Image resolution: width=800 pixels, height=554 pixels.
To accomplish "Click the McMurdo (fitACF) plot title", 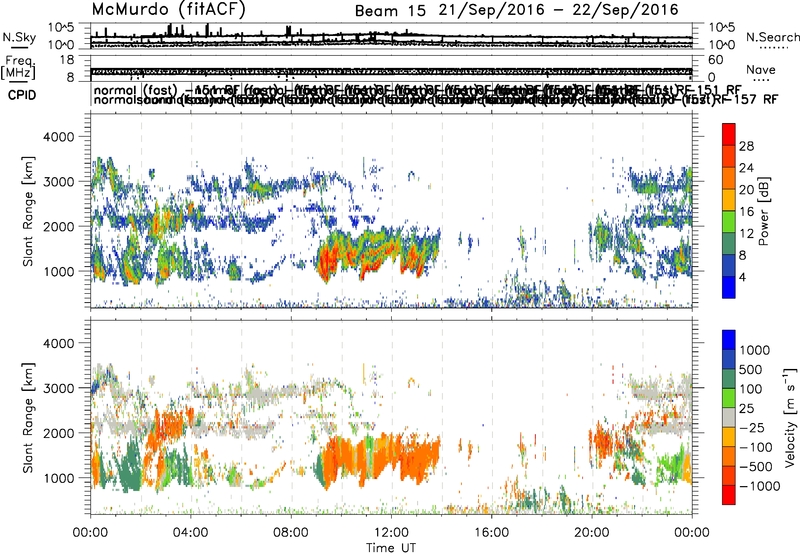I will click(x=168, y=10).
